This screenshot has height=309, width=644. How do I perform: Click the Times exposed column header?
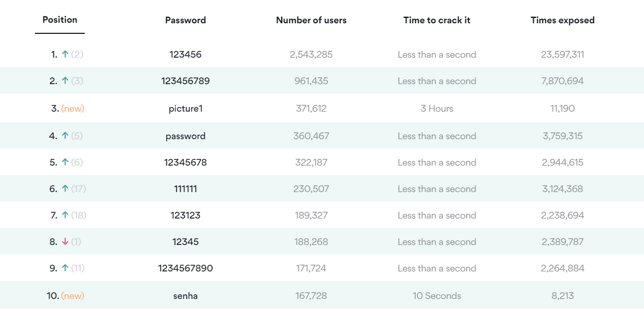click(x=562, y=21)
